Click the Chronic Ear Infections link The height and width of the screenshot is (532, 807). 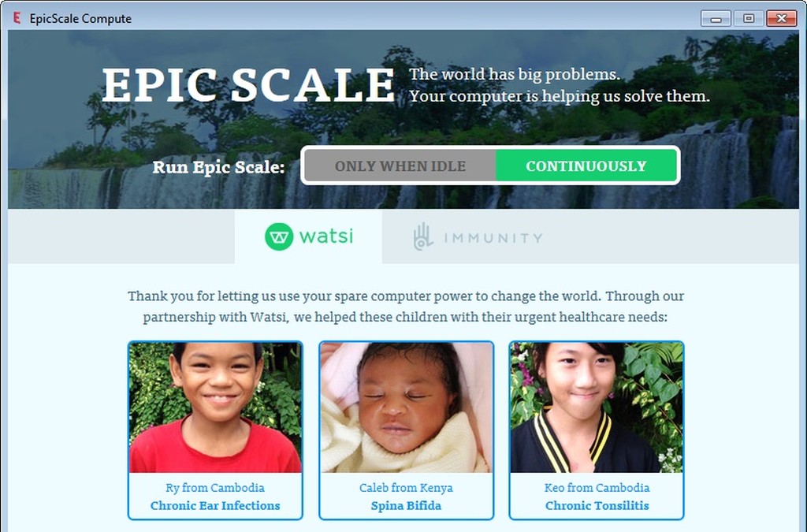coord(215,506)
